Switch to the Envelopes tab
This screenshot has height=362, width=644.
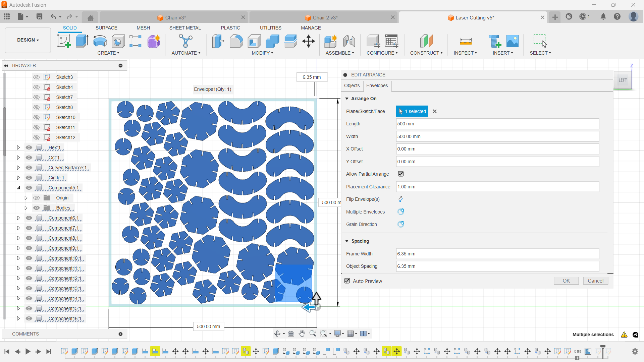[377, 85]
